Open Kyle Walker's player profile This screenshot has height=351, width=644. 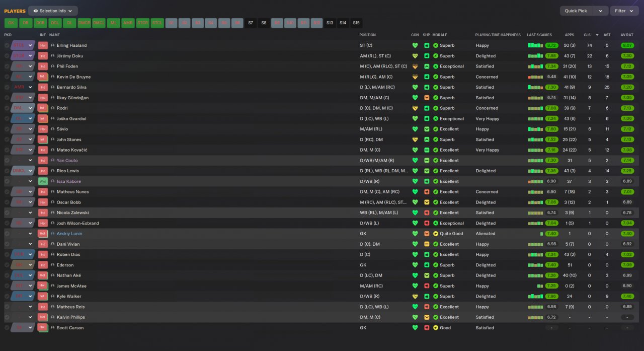(x=69, y=297)
